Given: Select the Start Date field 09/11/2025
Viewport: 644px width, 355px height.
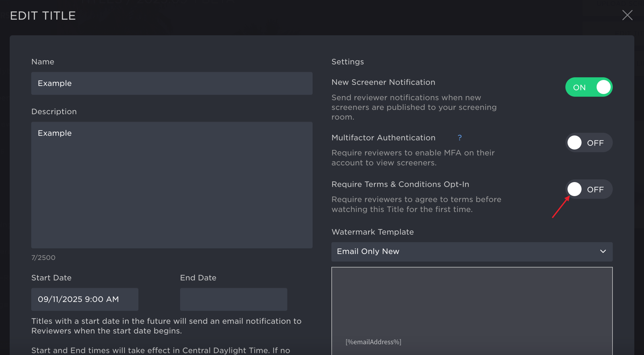Looking at the screenshot, I should 85,300.
